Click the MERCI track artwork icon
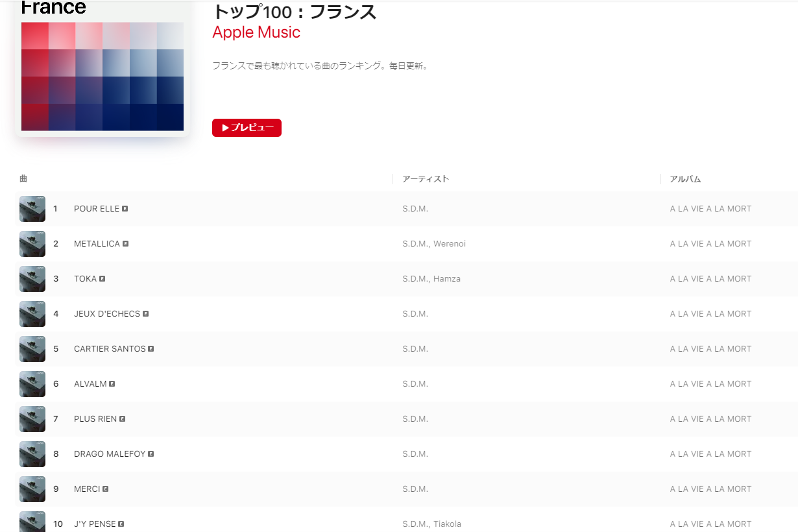The image size is (798, 532). click(x=32, y=489)
